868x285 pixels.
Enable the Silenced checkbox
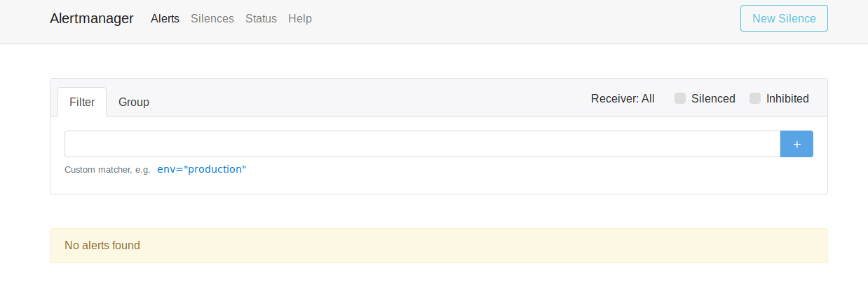point(680,98)
